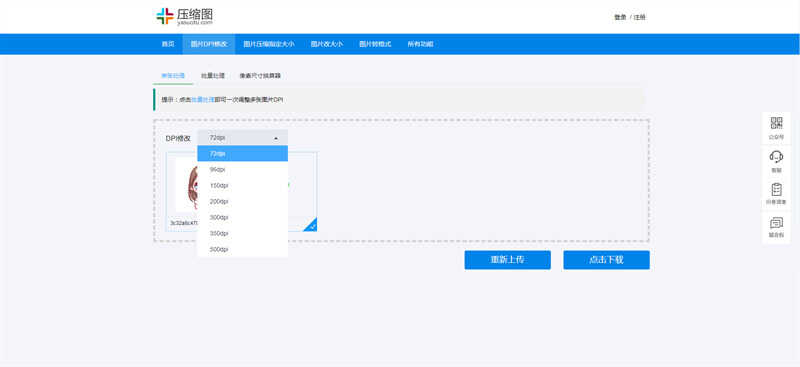The image size is (800, 367).
Task: Choose 150dpi from the DPI list
Action: (242, 185)
